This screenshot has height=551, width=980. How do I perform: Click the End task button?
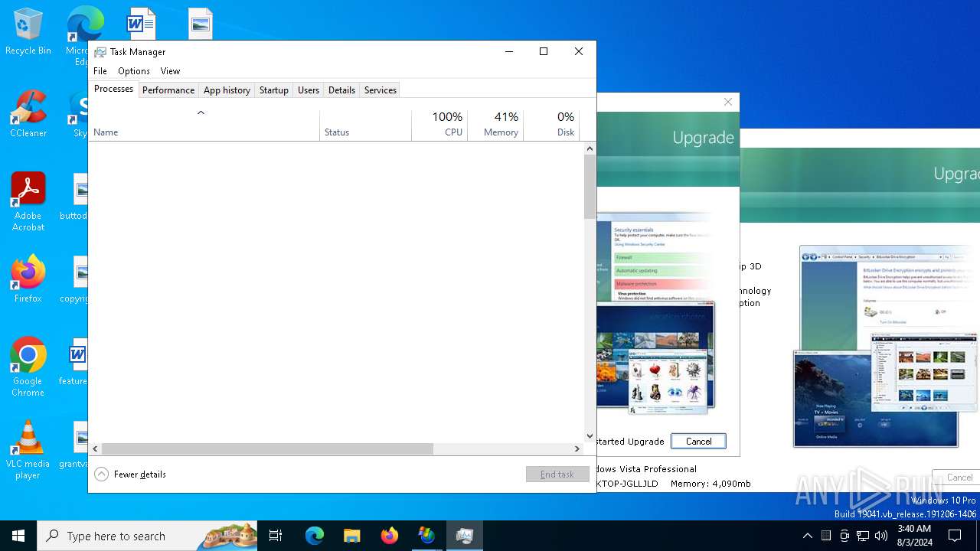557,474
